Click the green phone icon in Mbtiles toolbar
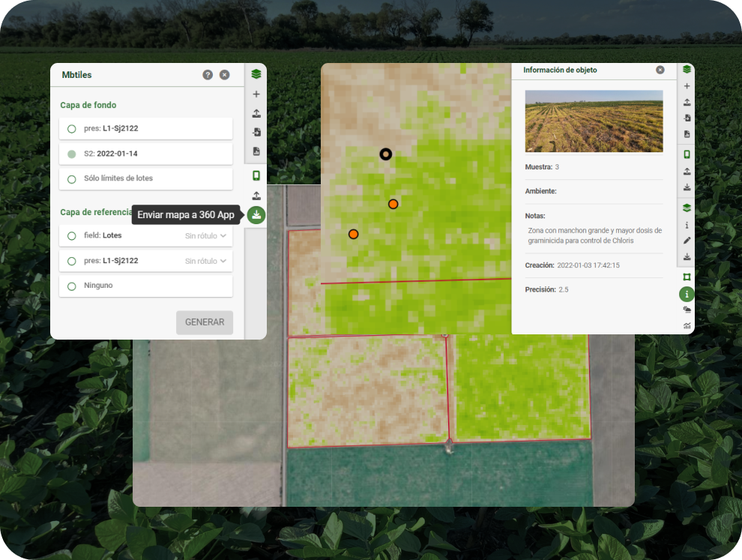The height and width of the screenshot is (560, 742). click(256, 175)
